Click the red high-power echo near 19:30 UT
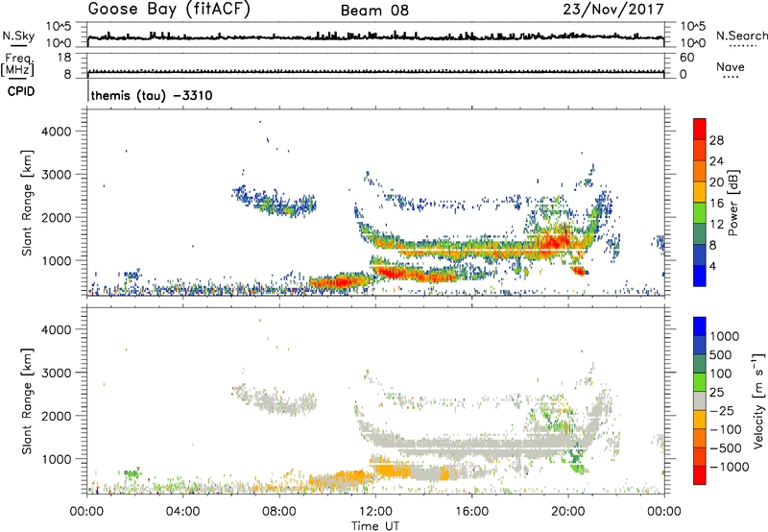This screenshot has width=768, height=532. [x=556, y=241]
